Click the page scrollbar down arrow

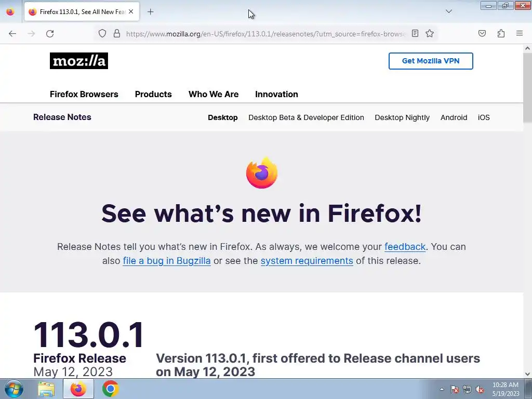click(527, 374)
